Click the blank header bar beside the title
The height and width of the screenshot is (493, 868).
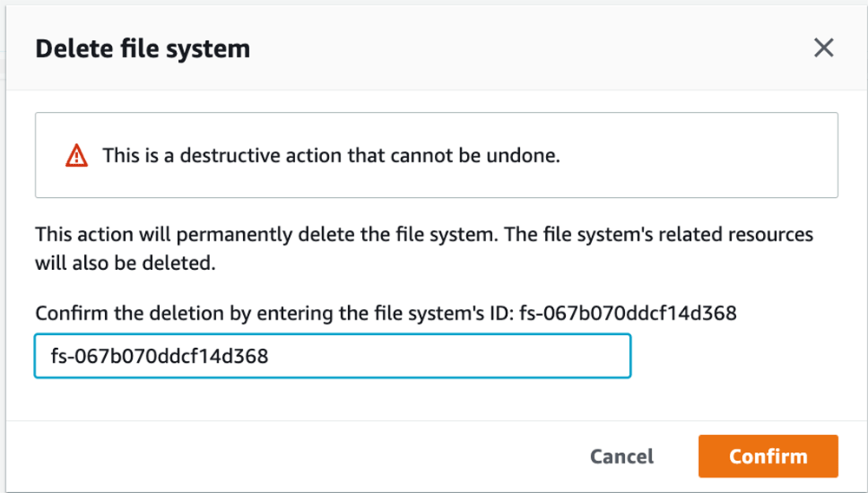pos(526,49)
